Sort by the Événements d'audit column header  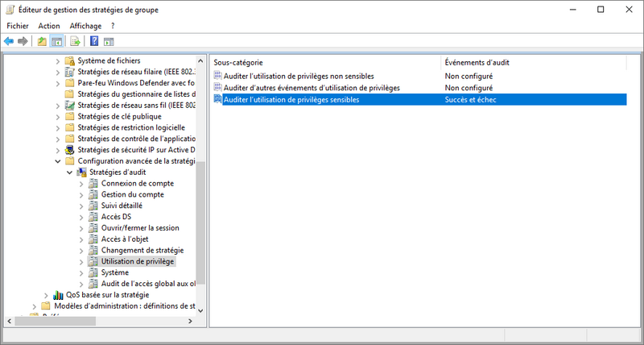coord(477,62)
